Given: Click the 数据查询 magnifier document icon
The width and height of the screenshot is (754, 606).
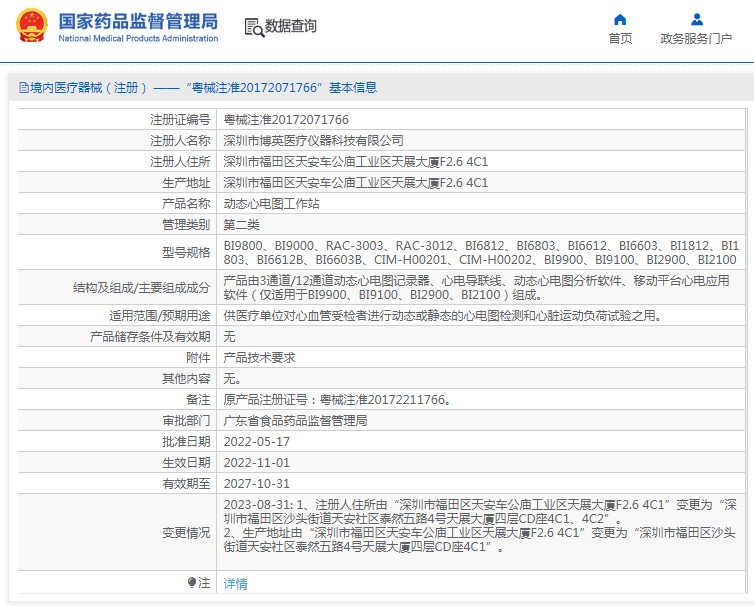Looking at the screenshot, I should (253, 27).
